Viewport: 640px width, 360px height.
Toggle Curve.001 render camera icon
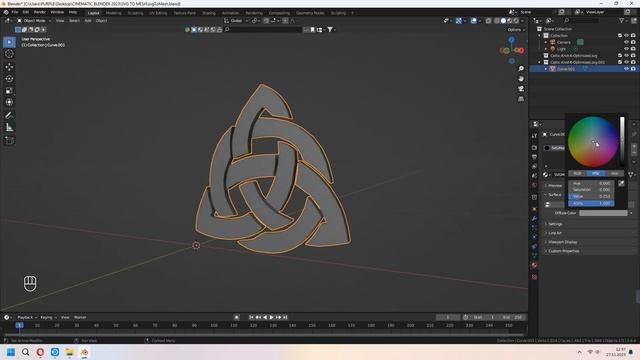pyautogui.click(x=633, y=69)
